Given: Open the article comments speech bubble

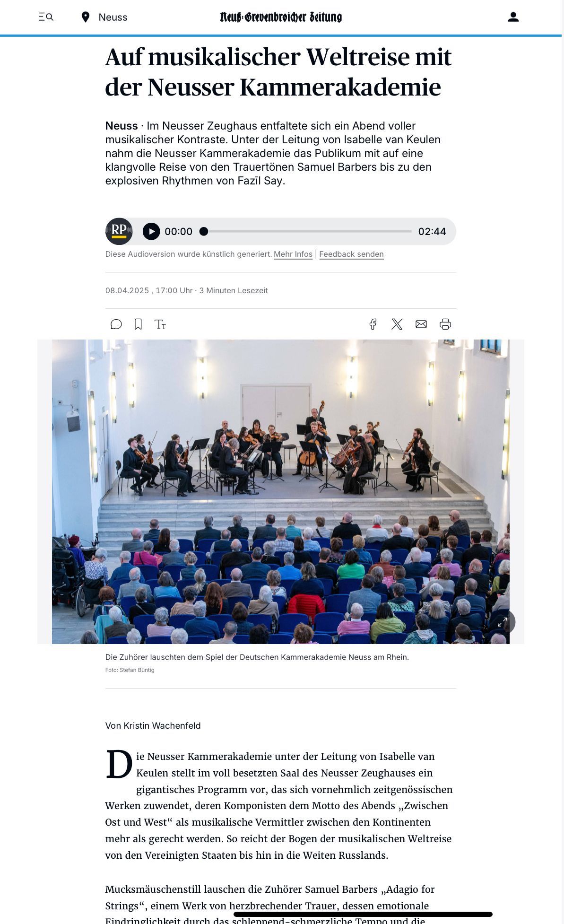Looking at the screenshot, I should 116,324.
